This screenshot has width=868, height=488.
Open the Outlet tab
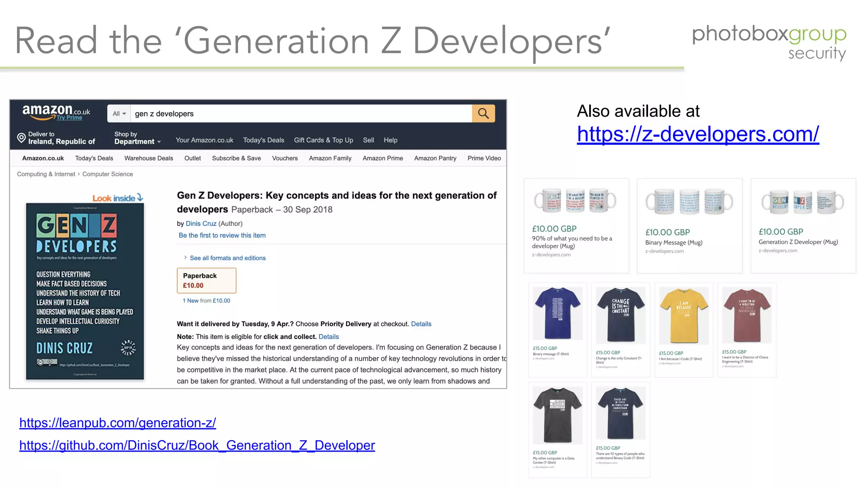[192, 158]
